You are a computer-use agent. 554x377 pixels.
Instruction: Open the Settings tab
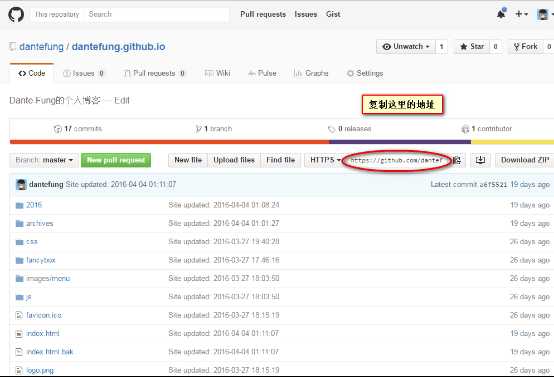click(365, 73)
